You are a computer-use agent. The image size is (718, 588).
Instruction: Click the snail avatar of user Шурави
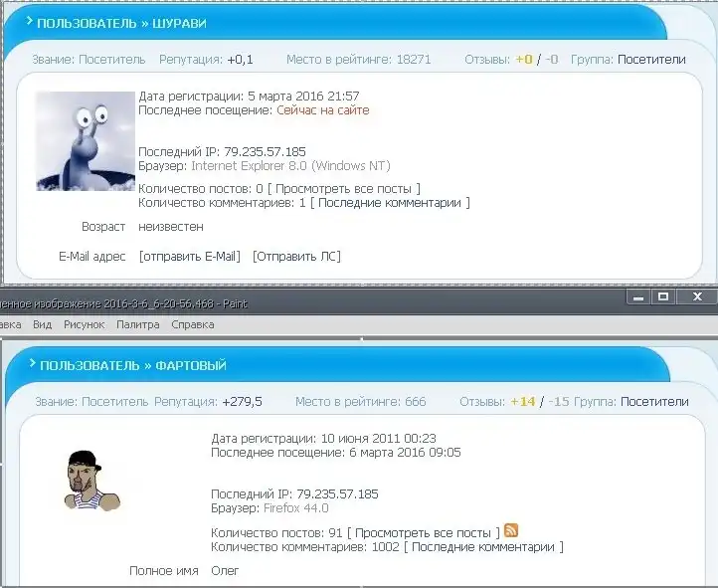pyautogui.click(x=85, y=140)
